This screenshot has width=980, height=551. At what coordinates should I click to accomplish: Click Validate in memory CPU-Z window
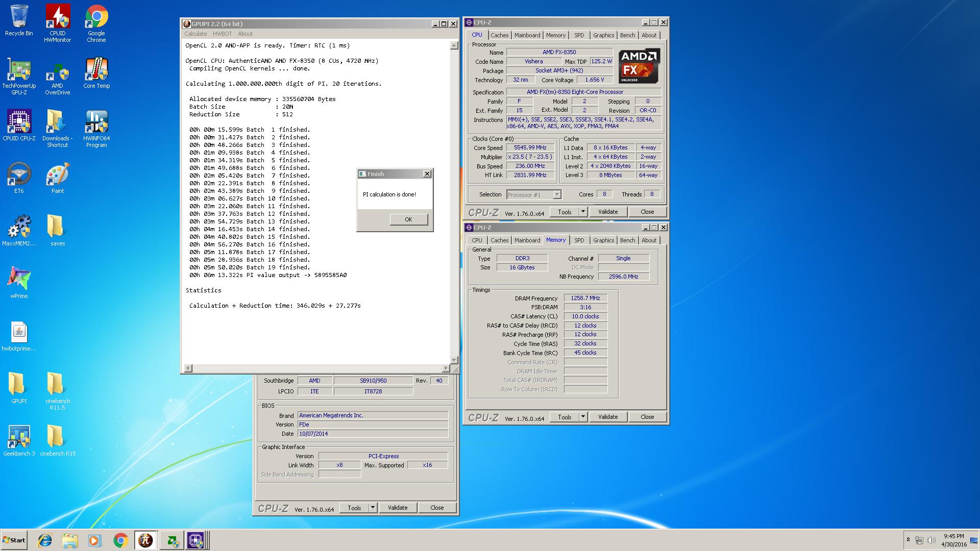pyautogui.click(x=608, y=417)
